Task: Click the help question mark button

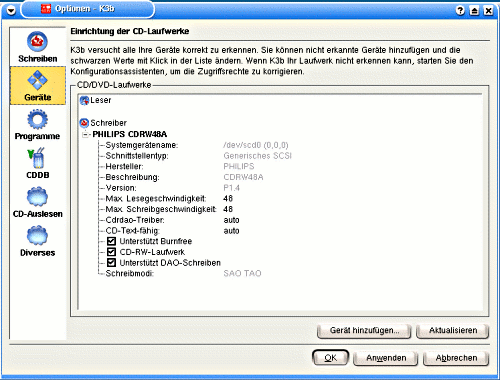Action: click(x=460, y=11)
